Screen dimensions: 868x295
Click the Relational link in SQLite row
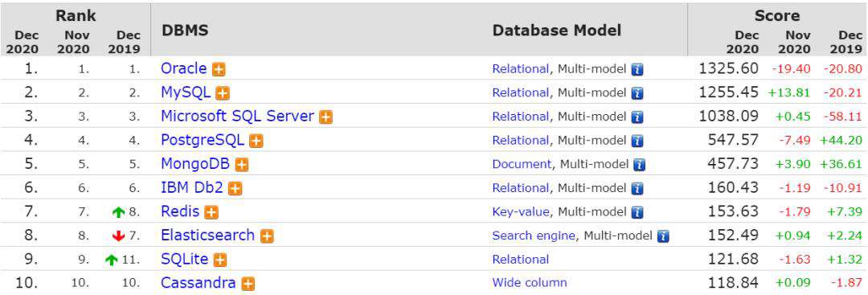point(520,260)
